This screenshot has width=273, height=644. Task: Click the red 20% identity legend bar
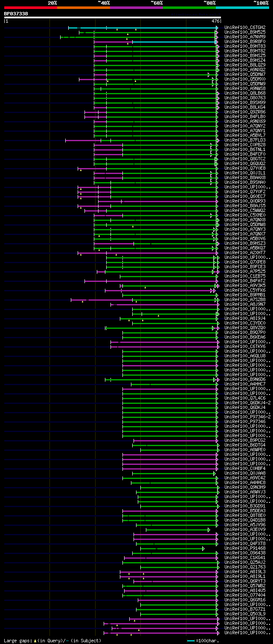tap(30, 7)
